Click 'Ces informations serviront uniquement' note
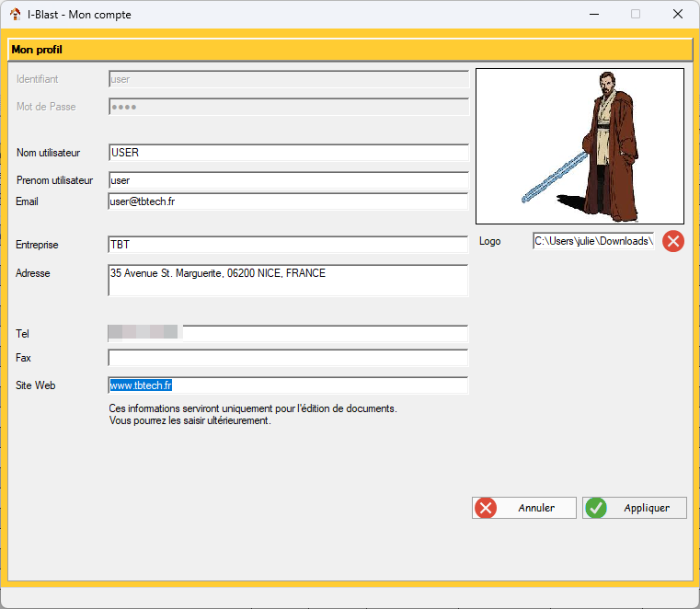Screen dimensions: 700x609 pyautogui.click(x=253, y=408)
